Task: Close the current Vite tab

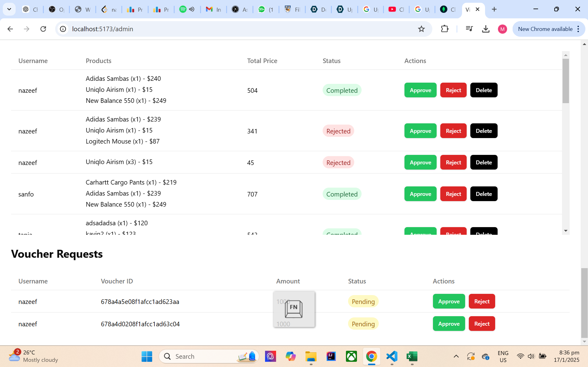Action: click(477, 9)
